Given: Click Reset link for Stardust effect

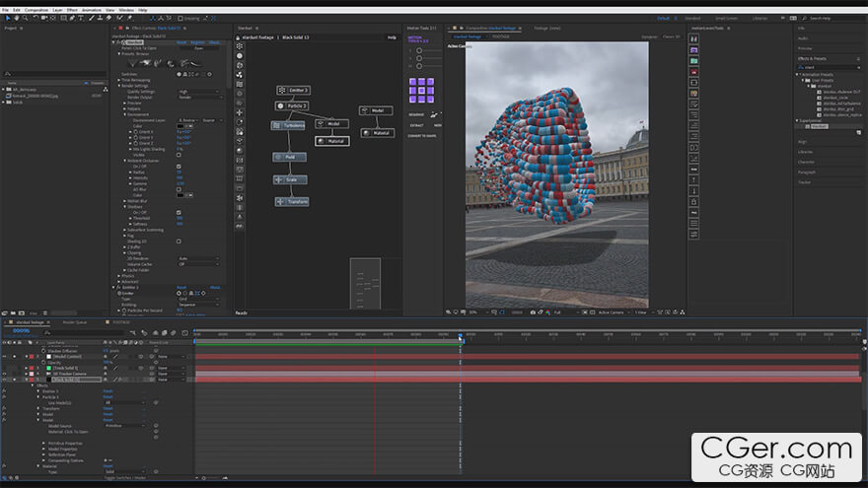Looking at the screenshot, I should [x=181, y=42].
